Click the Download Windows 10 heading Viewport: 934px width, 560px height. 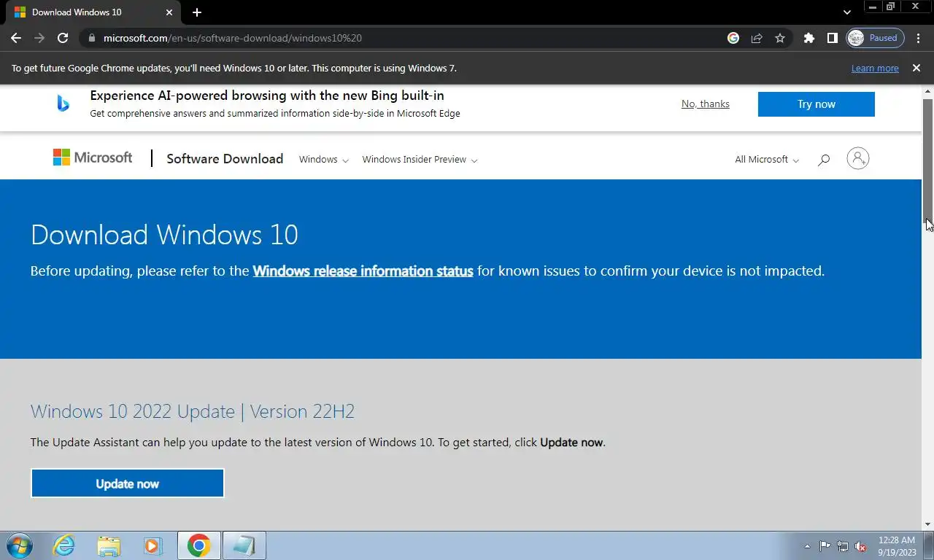point(164,235)
